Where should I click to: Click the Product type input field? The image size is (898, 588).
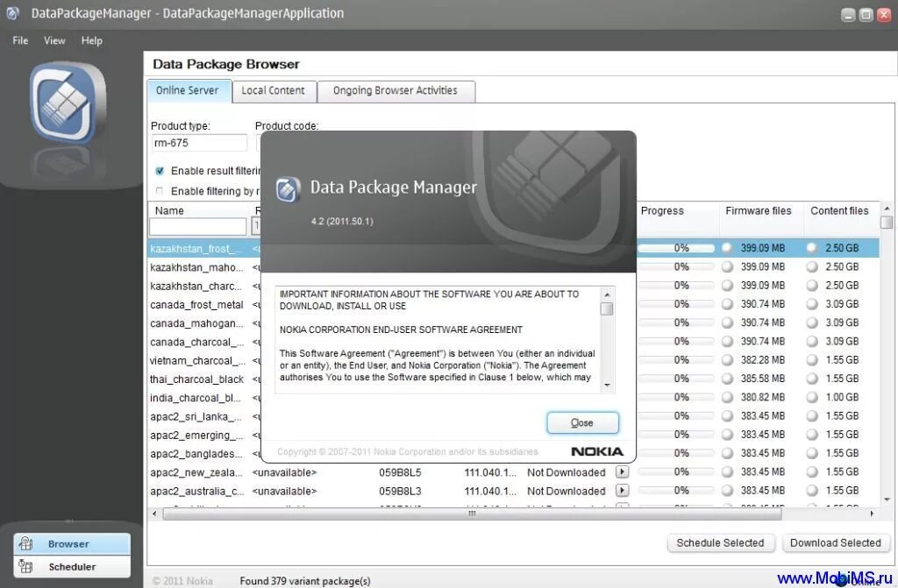199,143
